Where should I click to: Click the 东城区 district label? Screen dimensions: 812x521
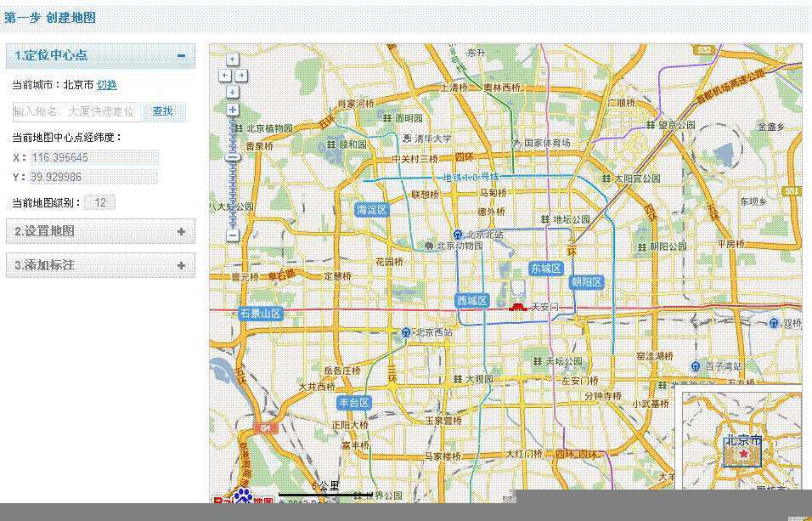coord(546,268)
